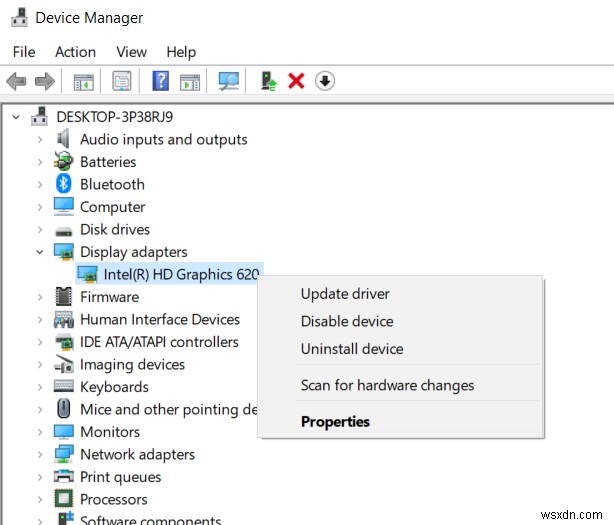Click show/hide console tree toolbar icon
The height and width of the screenshot is (525, 614).
(84, 81)
